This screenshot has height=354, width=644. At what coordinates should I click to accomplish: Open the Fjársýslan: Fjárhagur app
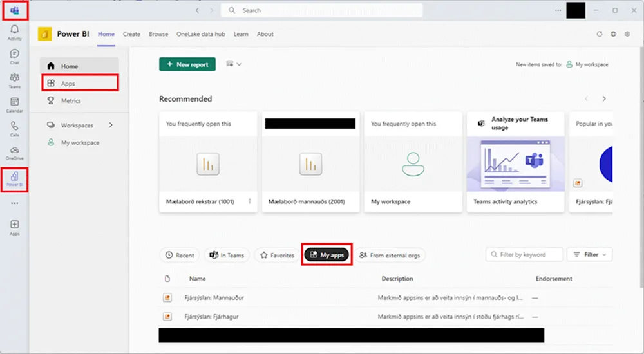pos(211,317)
